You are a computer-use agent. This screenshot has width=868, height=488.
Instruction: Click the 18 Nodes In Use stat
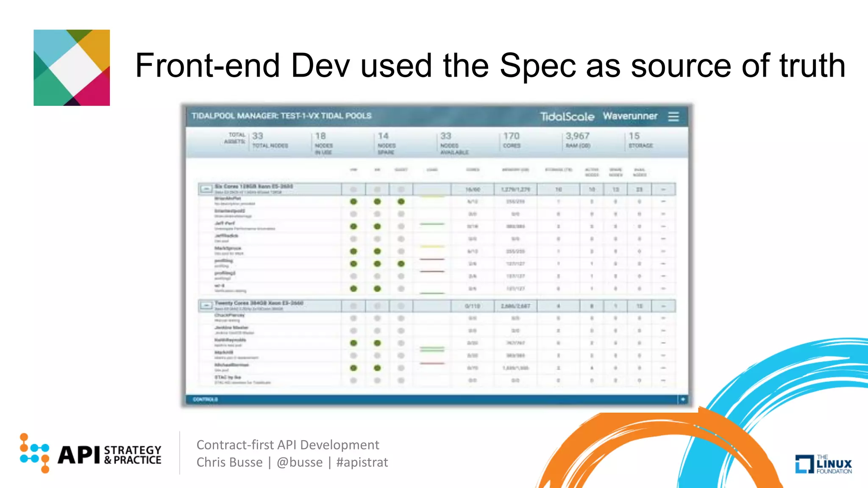click(x=324, y=144)
